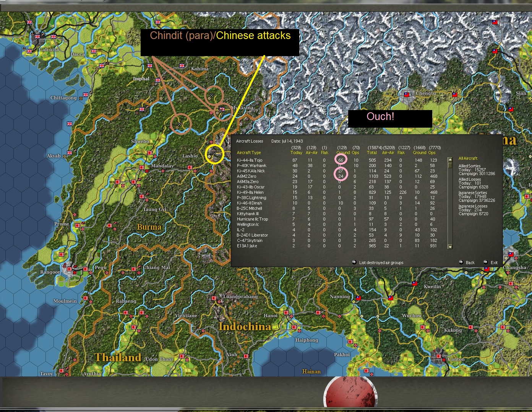The image size is (532, 412).
Task: Select the Japanese flag base icon at Canton
Action: pyautogui.click(x=439, y=357)
